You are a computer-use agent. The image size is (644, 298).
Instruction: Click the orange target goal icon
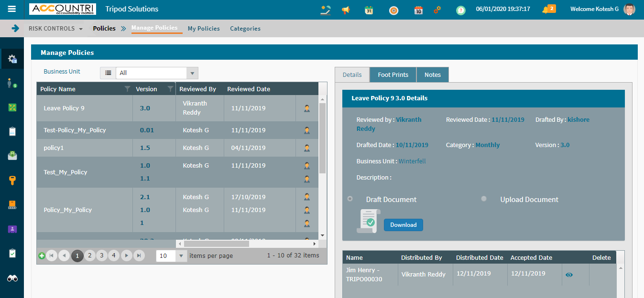pos(393,10)
